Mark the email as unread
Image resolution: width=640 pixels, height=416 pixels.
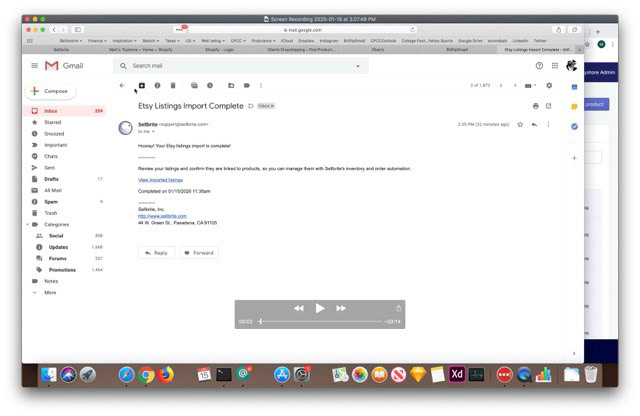click(194, 85)
